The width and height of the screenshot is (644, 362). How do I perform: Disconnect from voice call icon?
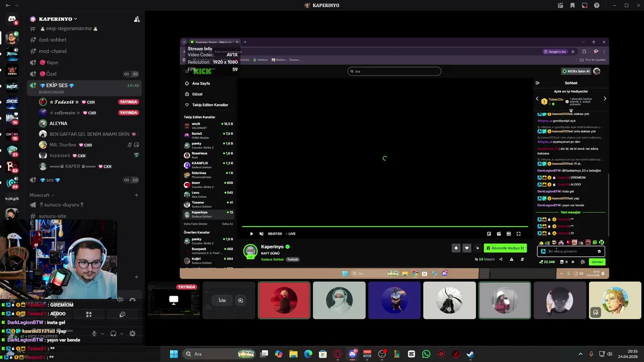coord(132,300)
